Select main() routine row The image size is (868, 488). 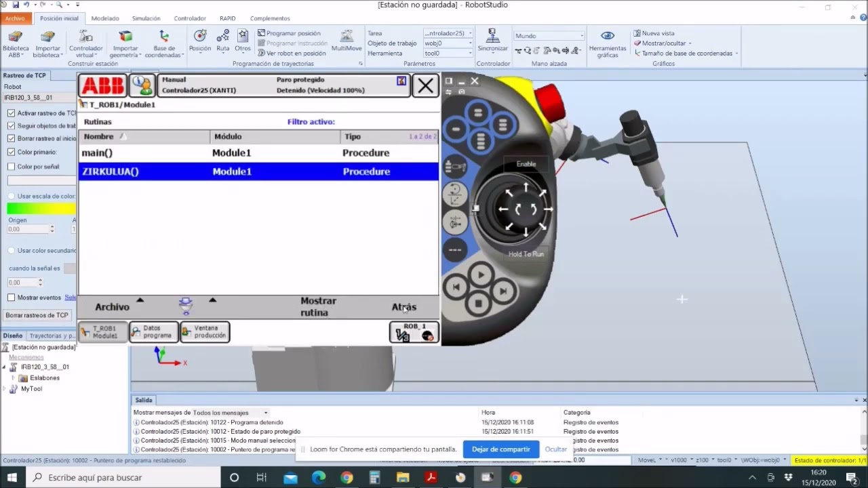(259, 153)
